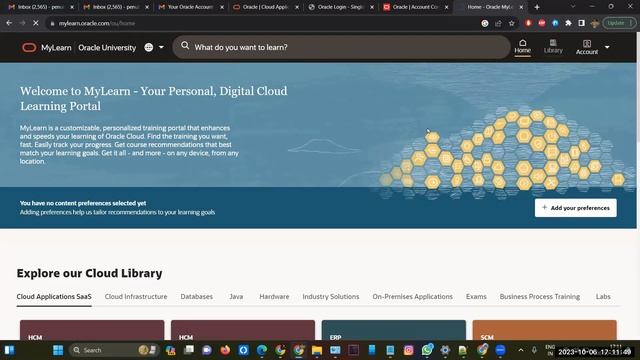Open the On-Premises Applications tab
Viewport: 640px width, 360px height.
click(412, 297)
